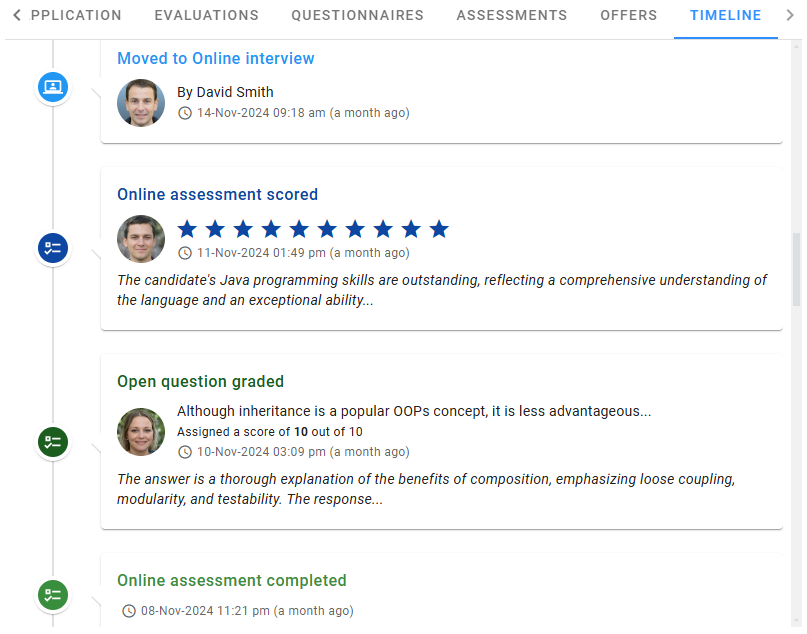Open the Online assessment scored title

pos(217,195)
